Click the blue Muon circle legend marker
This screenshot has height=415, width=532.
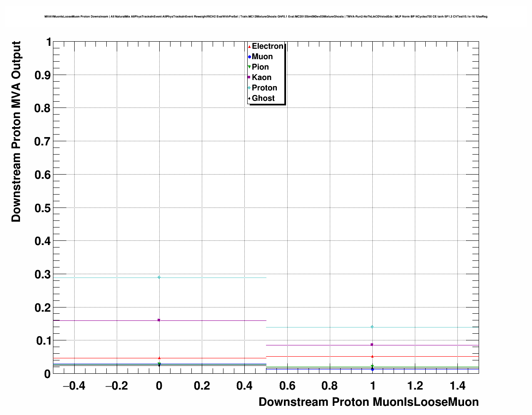[249, 57]
